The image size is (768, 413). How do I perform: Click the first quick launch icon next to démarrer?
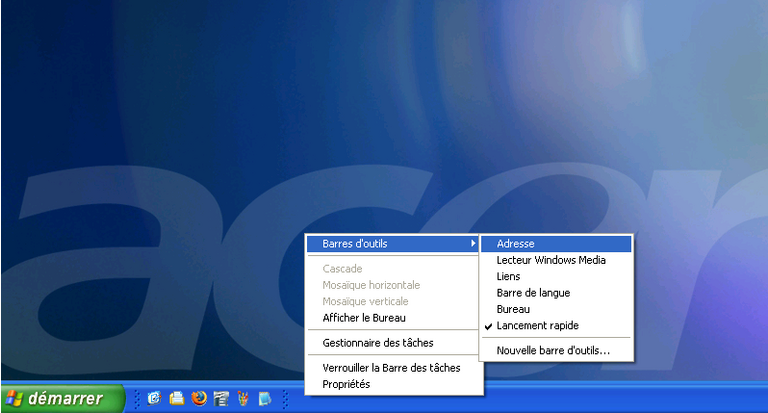pos(154,398)
